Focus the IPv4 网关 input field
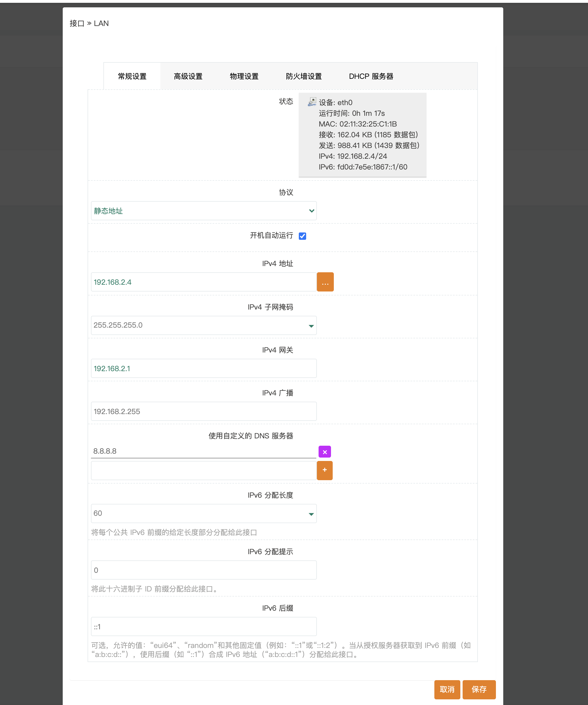The image size is (588, 705). tap(204, 368)
